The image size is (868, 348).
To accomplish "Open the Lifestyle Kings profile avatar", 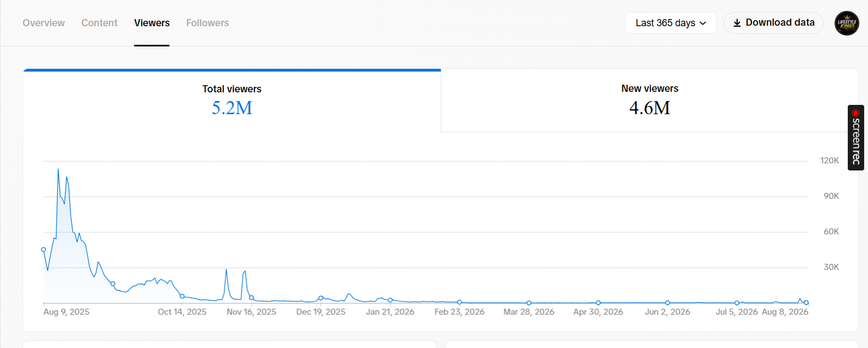I will (847, 23).
